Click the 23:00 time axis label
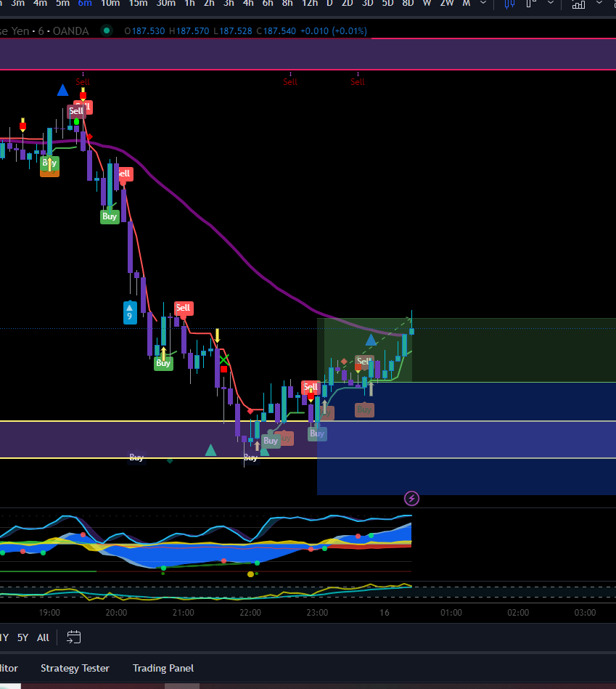Viewport: 616px width, 689px height. point(317,613)
